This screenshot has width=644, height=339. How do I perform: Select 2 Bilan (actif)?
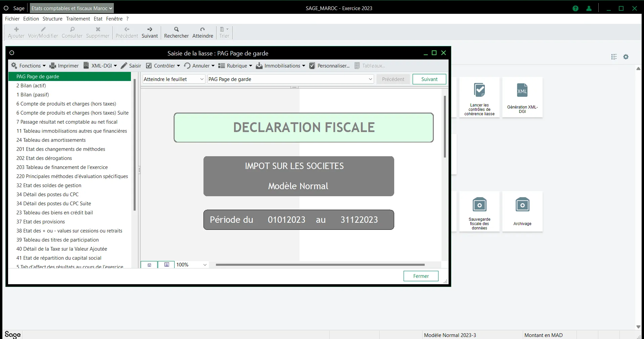70,86
